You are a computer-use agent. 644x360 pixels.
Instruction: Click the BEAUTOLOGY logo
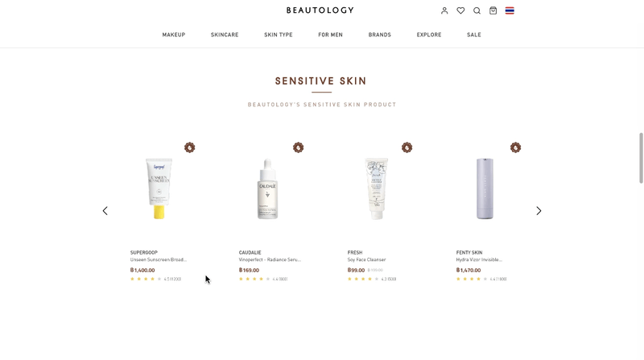[x=320, y=10]
